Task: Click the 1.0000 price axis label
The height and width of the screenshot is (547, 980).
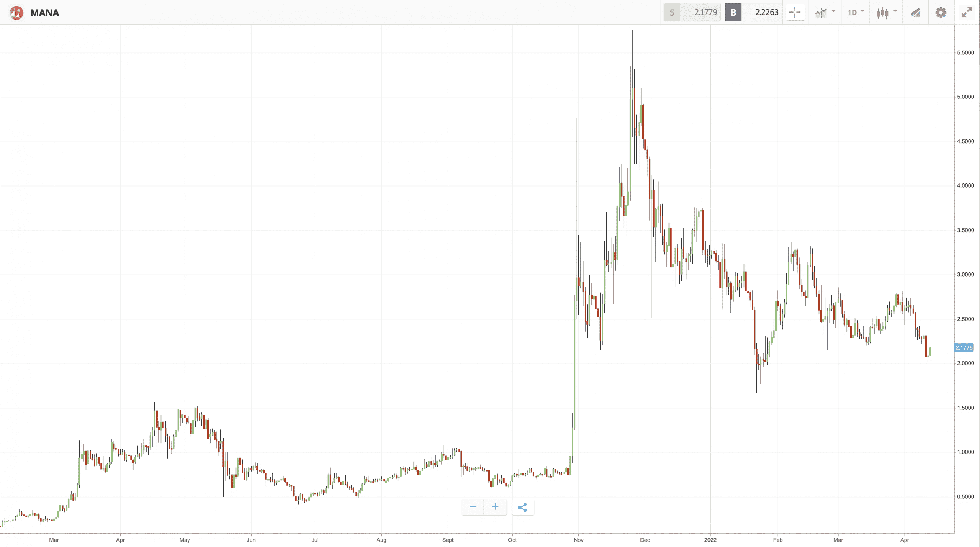Action: coord(965,452)
